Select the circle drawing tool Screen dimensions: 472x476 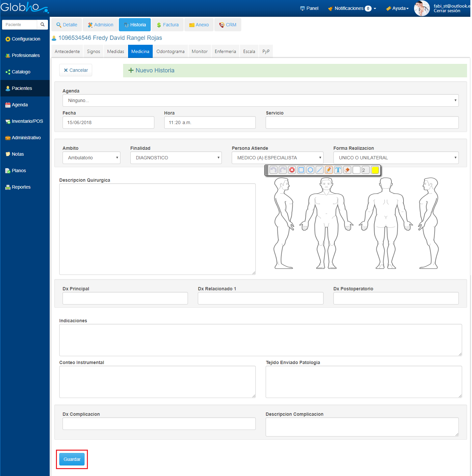(310, 170)
